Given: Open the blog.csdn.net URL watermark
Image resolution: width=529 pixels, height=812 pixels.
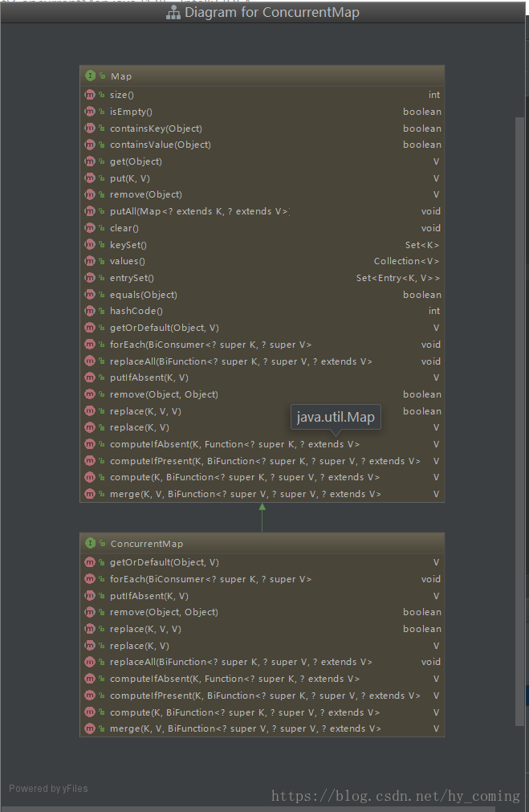Looking at the screenshot, I should [395, 796].
